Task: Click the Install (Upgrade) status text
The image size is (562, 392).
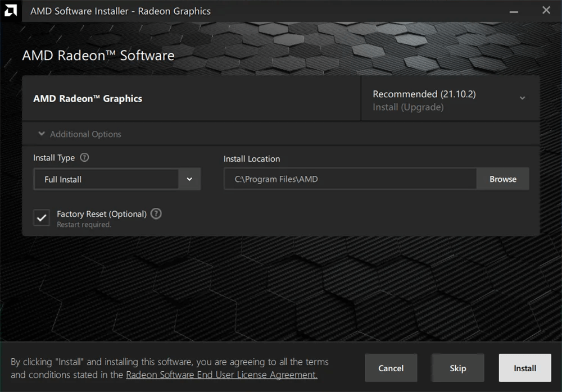Action: tap(408, 107)
